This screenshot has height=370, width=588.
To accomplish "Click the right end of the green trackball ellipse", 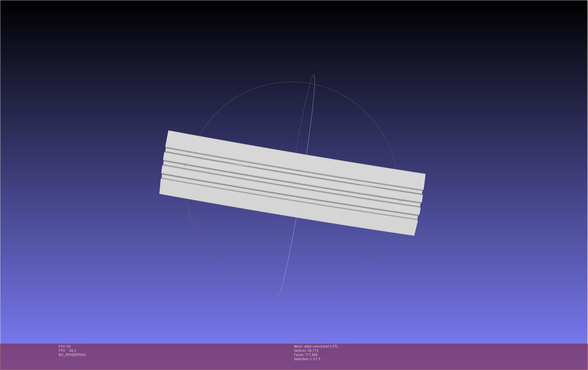I will 405,199.
